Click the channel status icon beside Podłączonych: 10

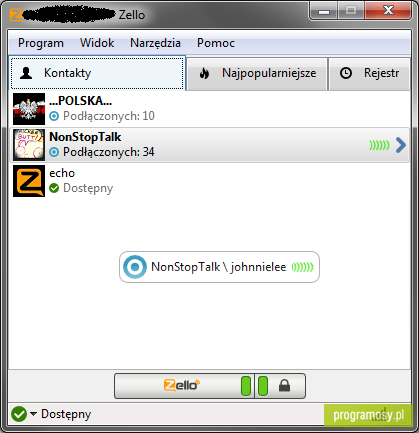coord(54,116)
